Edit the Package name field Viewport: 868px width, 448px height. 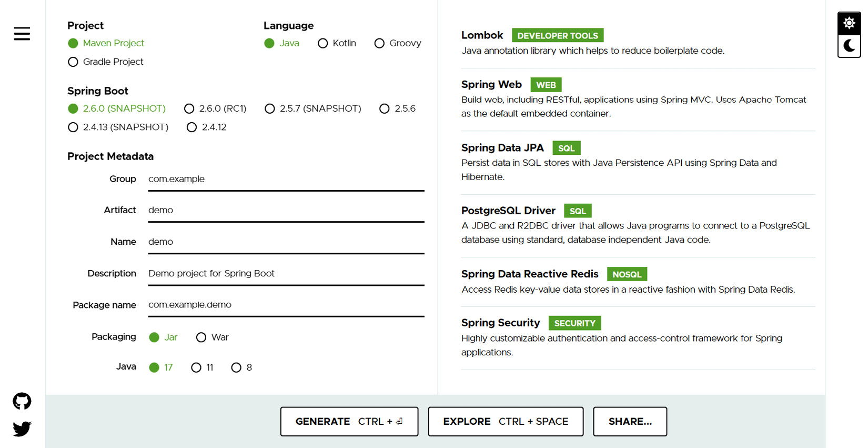pyautogui.click(x=286, y=305)
